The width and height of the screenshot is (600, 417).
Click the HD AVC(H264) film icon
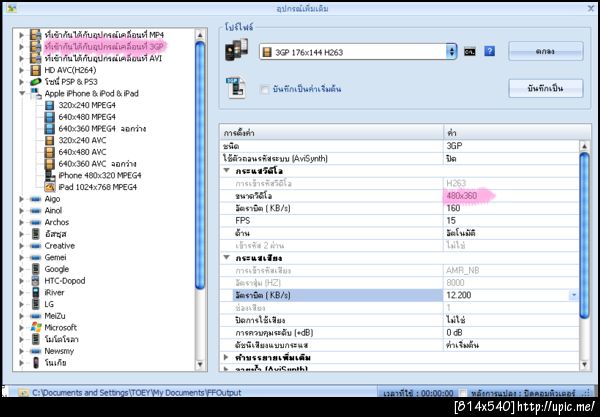point(36,70)
